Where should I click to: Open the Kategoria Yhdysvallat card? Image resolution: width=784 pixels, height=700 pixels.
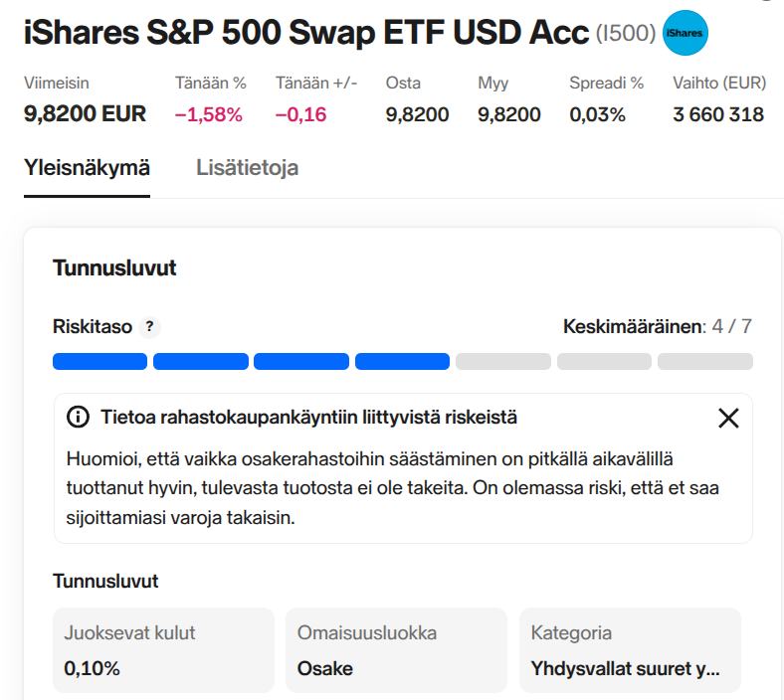(x=629, y=650)
